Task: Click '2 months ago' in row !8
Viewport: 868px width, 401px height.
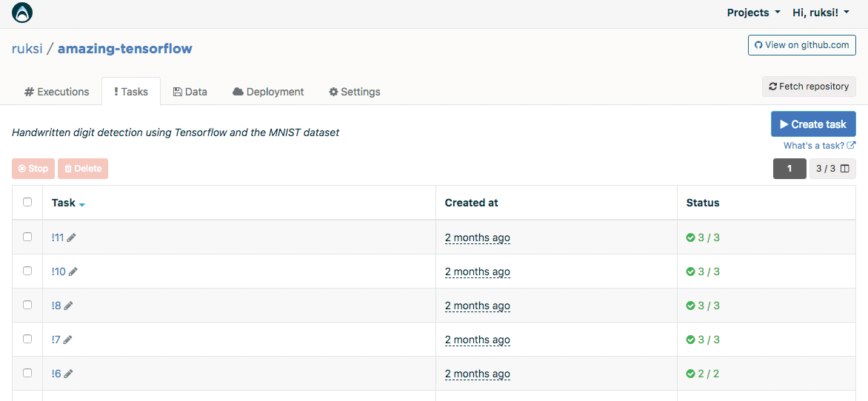Action: [477, 306]
